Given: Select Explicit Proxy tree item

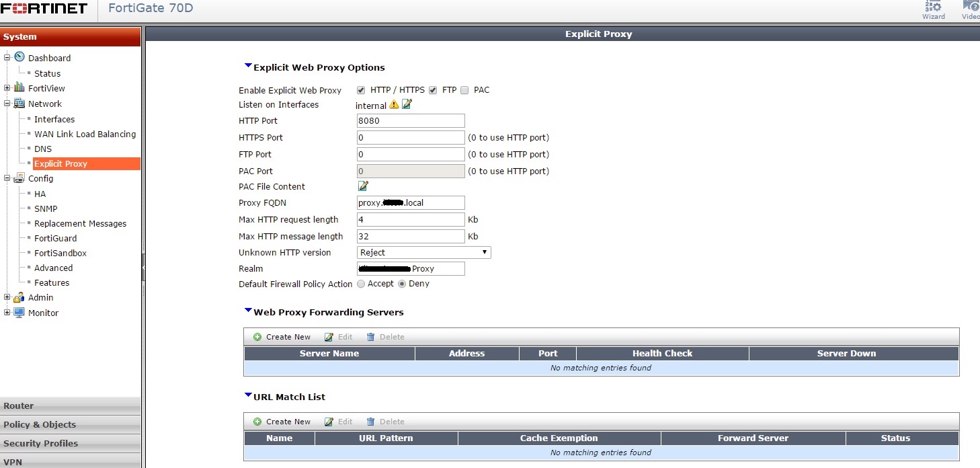Looking at the screenshot, I should pyautogui.click(x=86, y=163).
